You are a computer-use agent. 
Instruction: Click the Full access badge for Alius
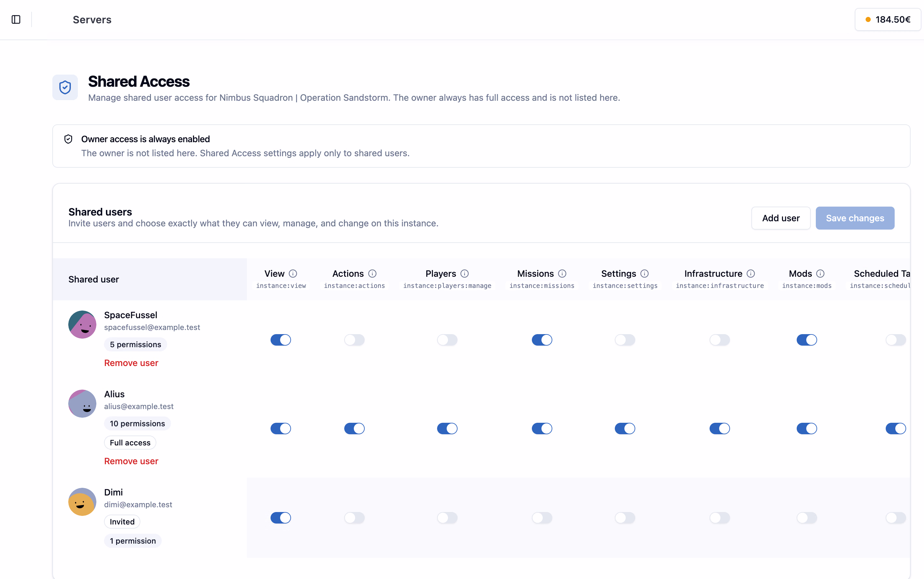(130, 443)
